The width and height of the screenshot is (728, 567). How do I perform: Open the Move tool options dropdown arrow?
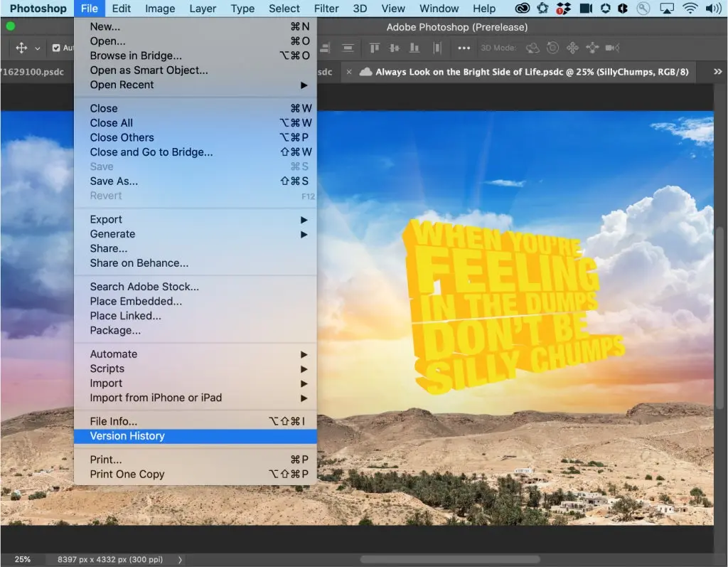tap(38, 48)
